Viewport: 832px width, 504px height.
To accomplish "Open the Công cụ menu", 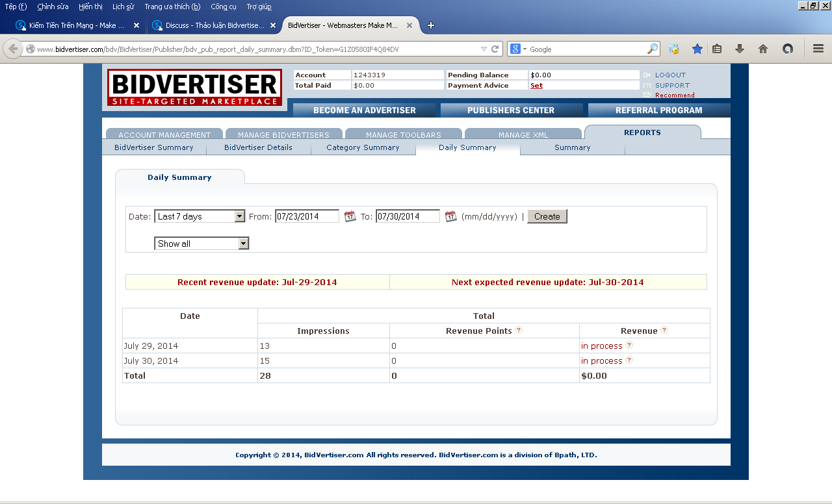I will (224, 6).
